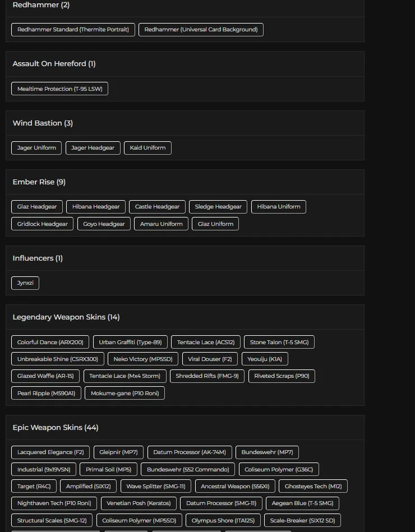Choose Bundeswehr (MP7) skin
The image size is (415, 532).
267,452
